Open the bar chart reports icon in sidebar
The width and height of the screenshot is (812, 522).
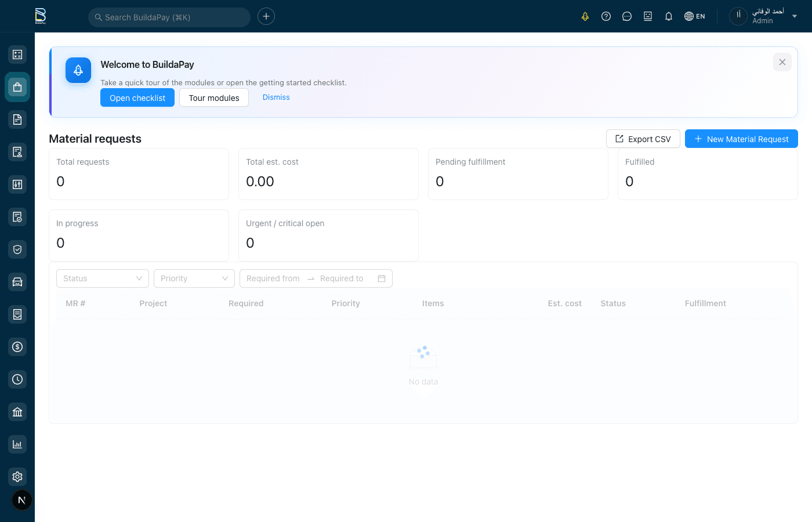[x=17, y=444]
